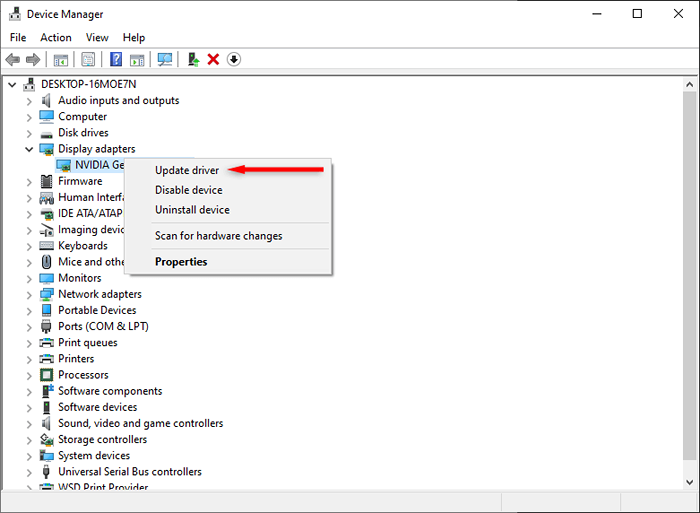Click the scrollbar down arrow
The width and height of the screenshot is (700, 513).
pyautogui.click(x=689, y=482)
